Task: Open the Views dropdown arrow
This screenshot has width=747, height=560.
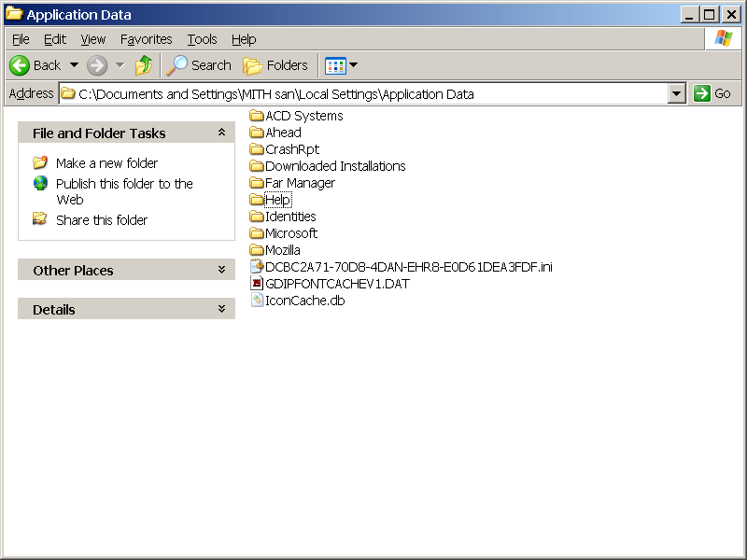Action: (354, 64)
